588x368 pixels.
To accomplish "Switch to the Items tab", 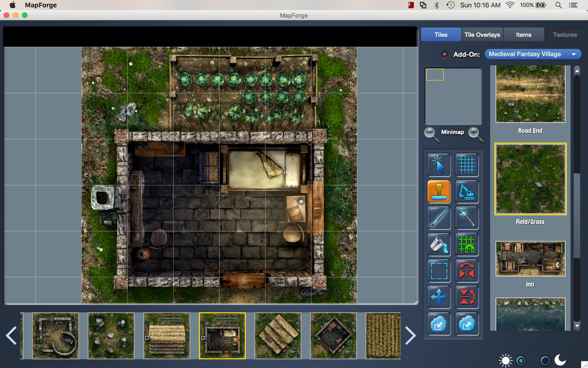I will tap(524, 34).
